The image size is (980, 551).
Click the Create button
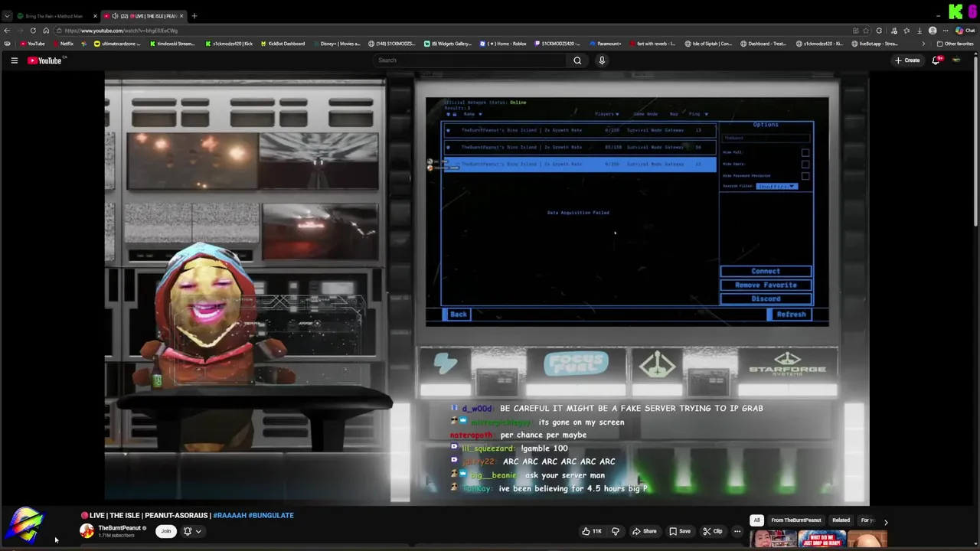907,60
